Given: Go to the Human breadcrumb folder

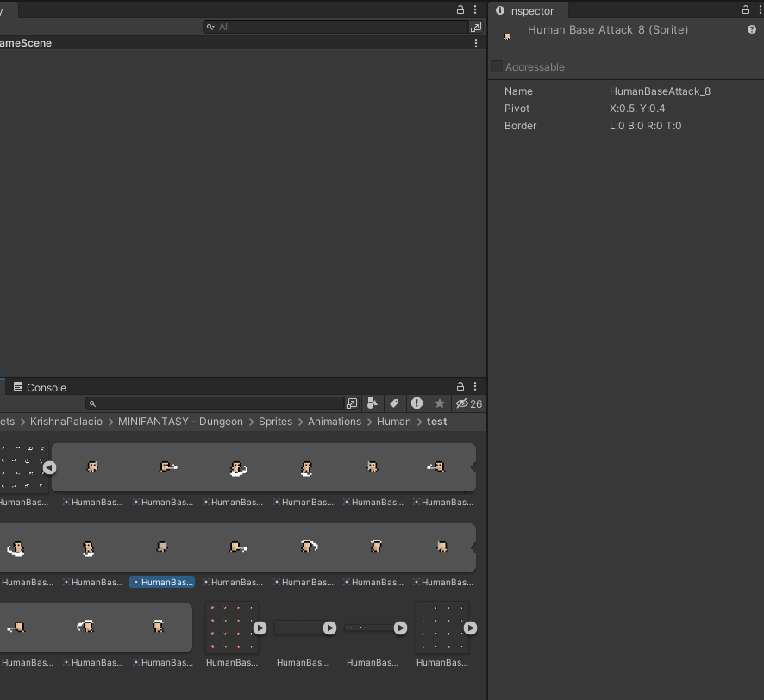Looking at the screenshot, I should (394, 422).
